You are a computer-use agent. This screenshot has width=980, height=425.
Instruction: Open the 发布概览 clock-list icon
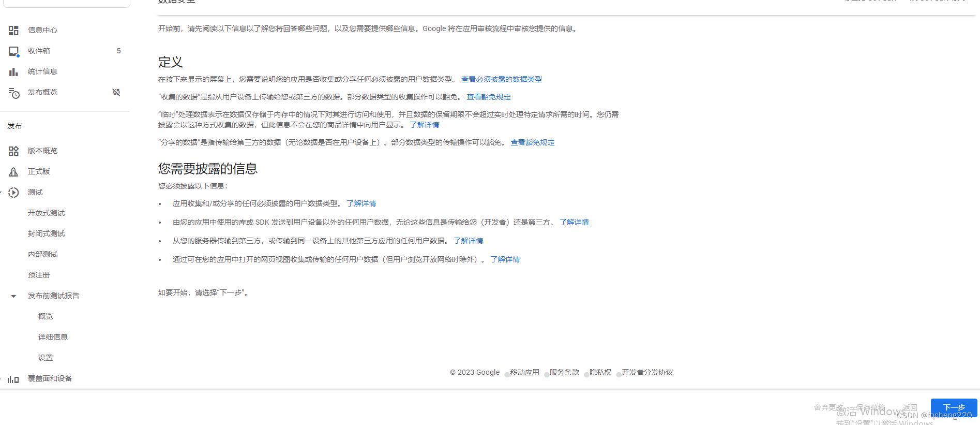click(x=14, y=93)
